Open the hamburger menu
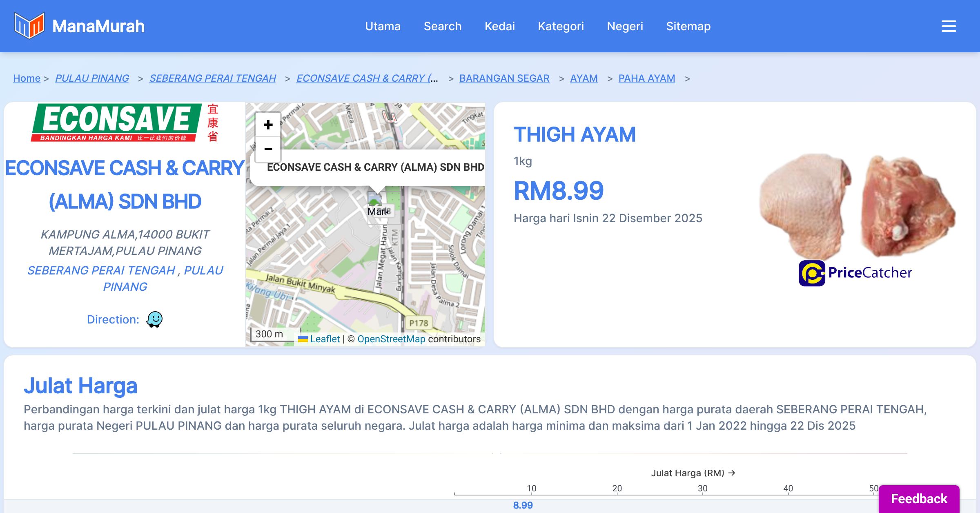Image resolution: width=980 pixels, height=513 pixels. [949, 26]
